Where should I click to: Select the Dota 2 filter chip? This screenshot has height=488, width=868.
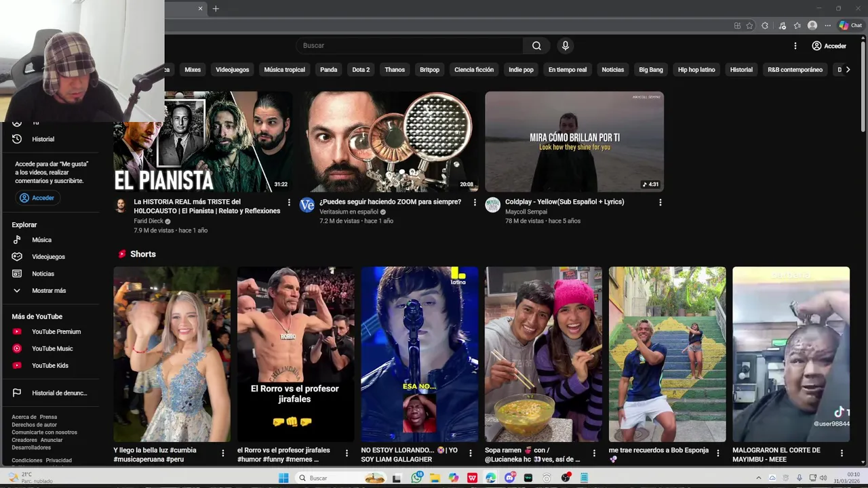(361, 69)
